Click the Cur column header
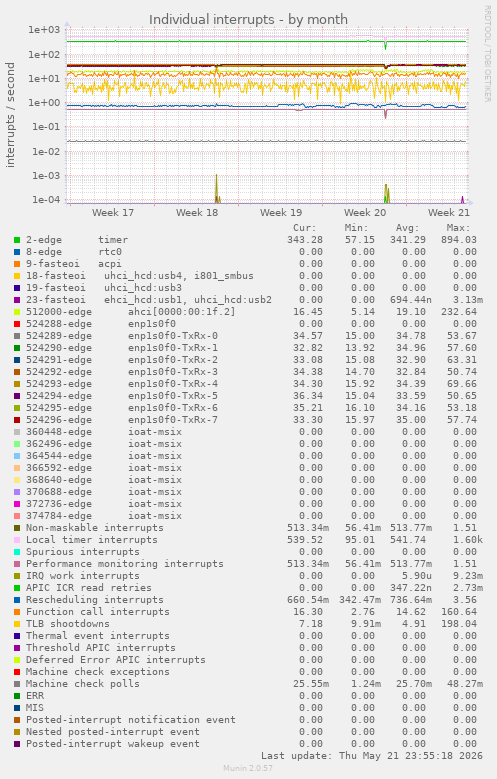 tap(305, 228)
